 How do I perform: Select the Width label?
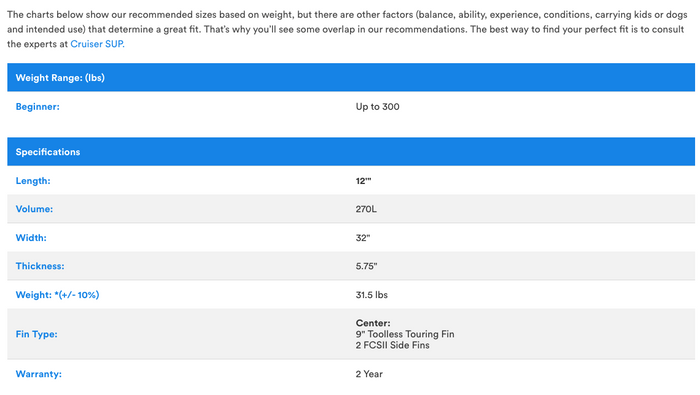point(31,237)
